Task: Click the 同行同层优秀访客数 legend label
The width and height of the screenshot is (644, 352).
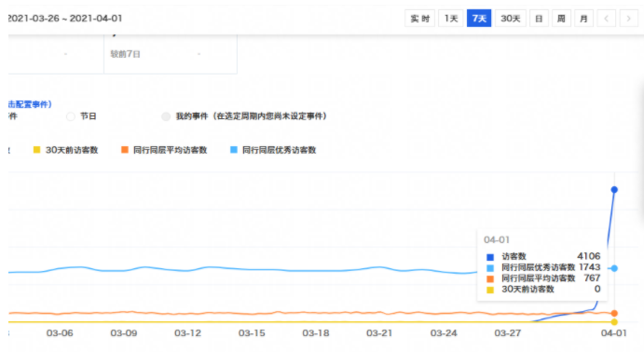Action: [x=280, y=150]
